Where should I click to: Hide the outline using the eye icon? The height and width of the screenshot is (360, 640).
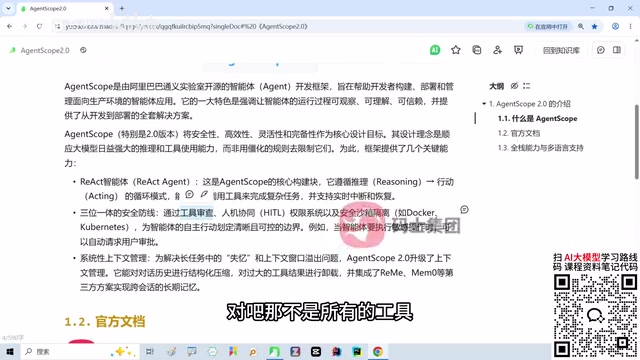pos(514,86)
